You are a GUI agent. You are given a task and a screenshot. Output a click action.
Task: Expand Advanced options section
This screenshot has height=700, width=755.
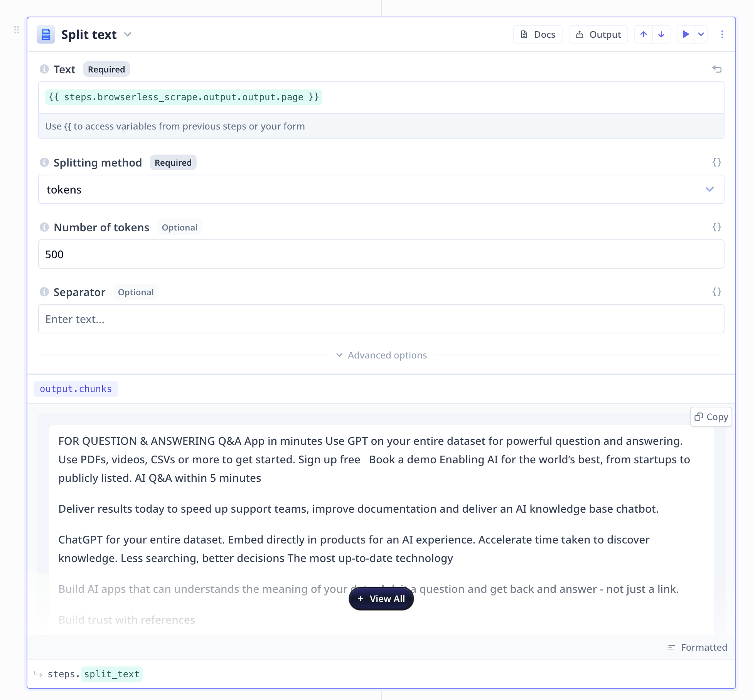pyautogui.click(x=381, y=355)
